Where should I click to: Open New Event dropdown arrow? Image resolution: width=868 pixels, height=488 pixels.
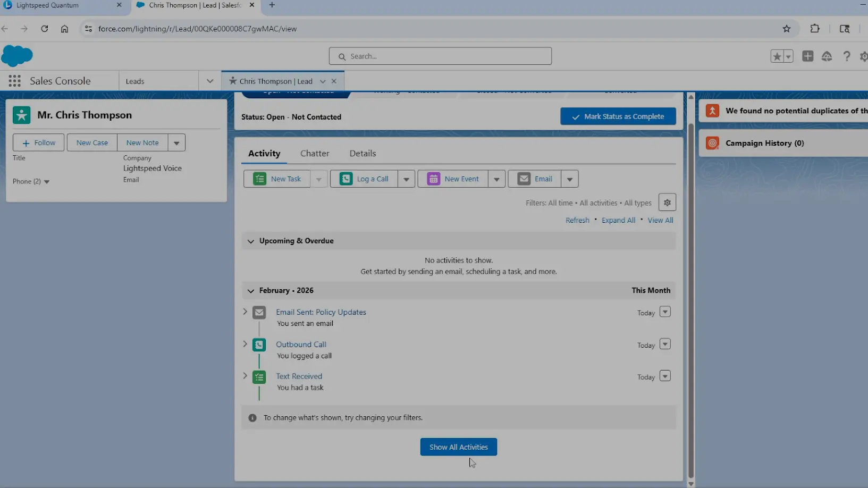[496, 179]
